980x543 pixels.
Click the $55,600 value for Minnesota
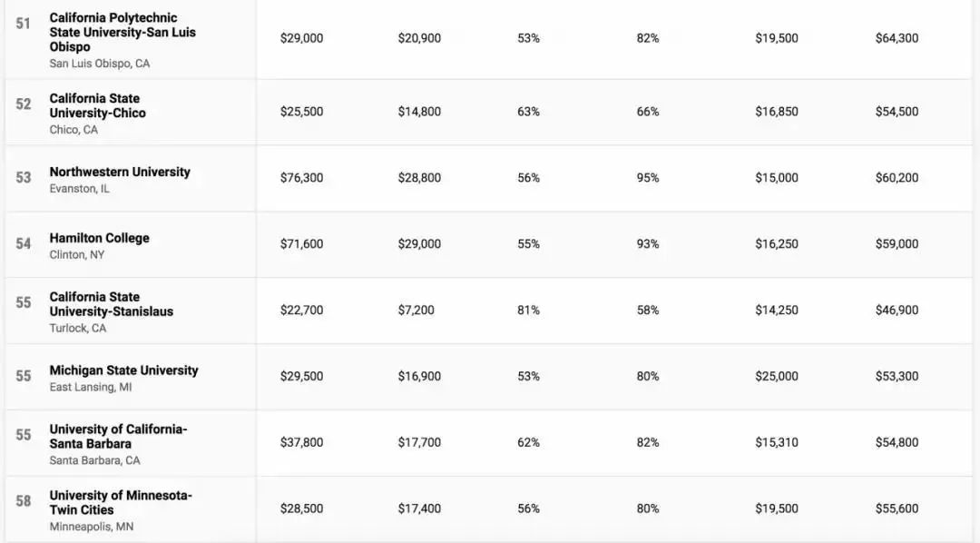coord(897,509)
